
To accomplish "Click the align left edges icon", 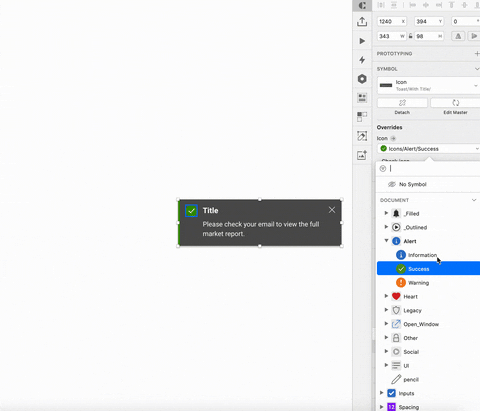I will tap(413, 5).
